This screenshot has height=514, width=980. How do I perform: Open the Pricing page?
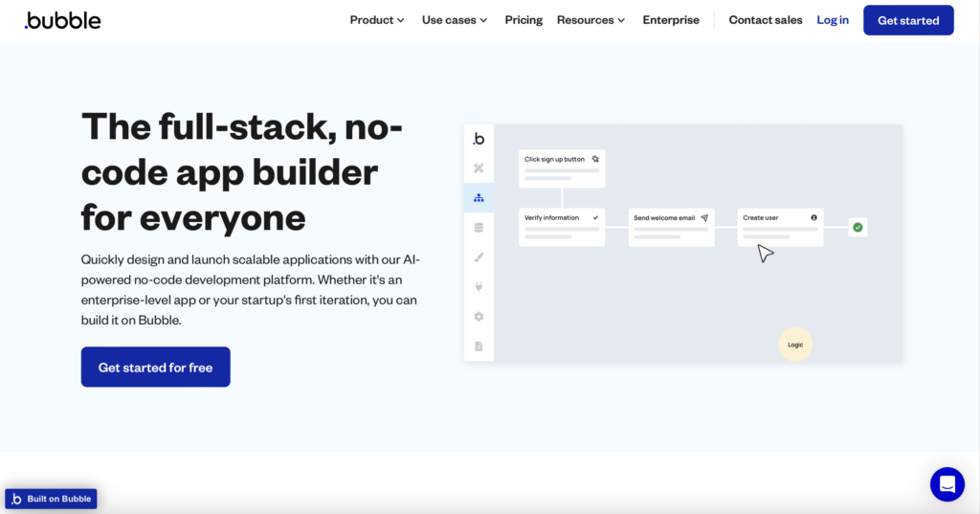click(523, 20)
